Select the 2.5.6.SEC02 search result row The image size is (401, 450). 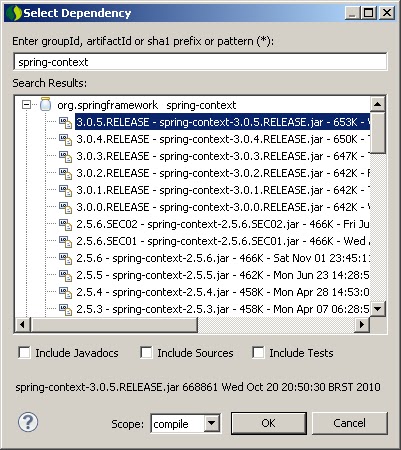(x=222, y=224)
